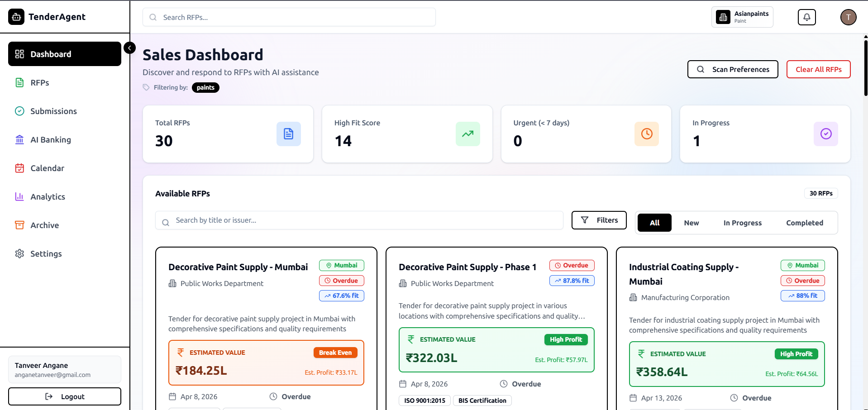Screen dimensions: 868x410
Task: Click the Analytics bar chart icon
Action: (19, 196)
